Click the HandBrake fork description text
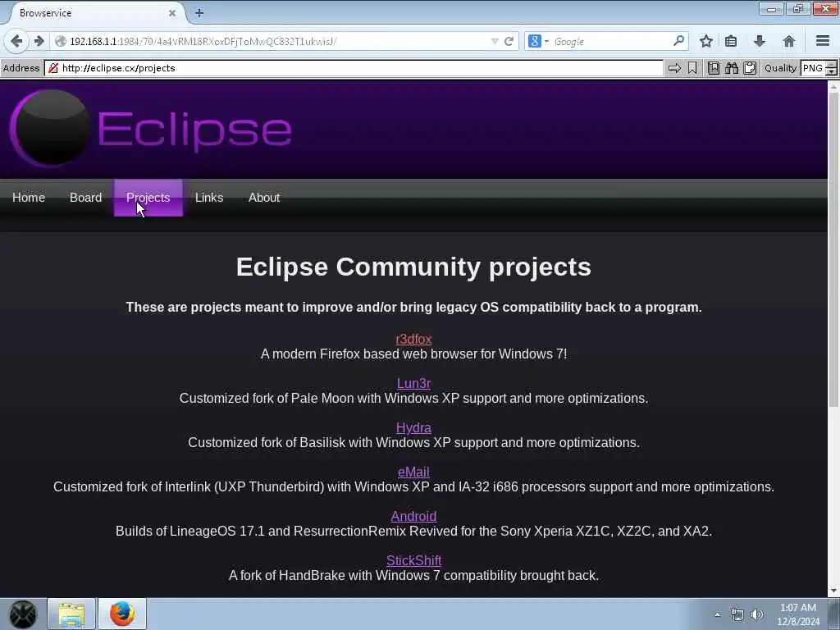The height and width of the screenshot is (630, 840). [413, 575]
